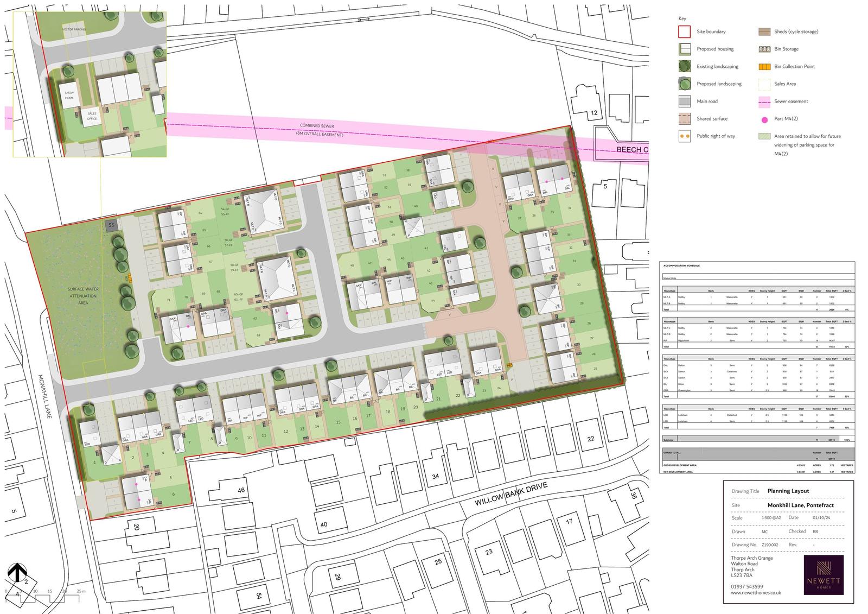The width and height of the screenshot is (868, 614).
Task: Click the pink Part M4(2) dot in key
Action: 764,119
